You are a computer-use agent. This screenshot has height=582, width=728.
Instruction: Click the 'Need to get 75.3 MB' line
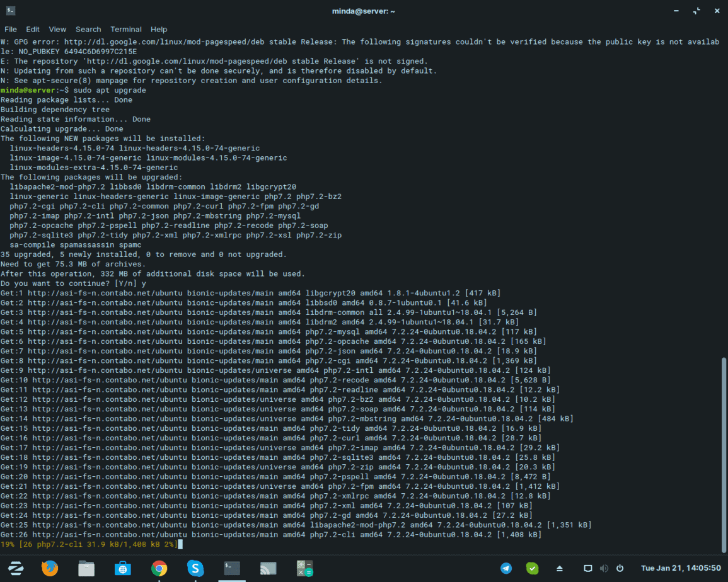[x=73, y=264]
